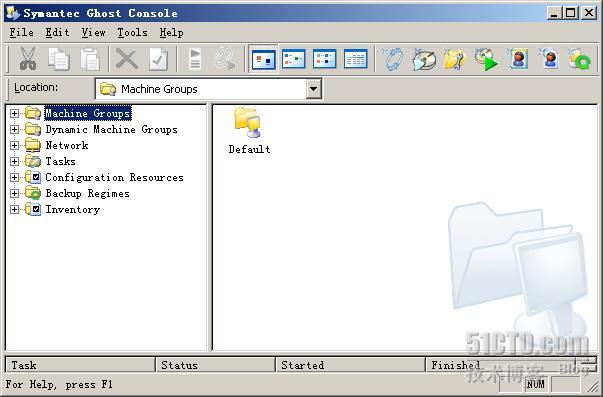Image resolution: width=603 pixels, height=397 pixels.
Task: Maximize the Ghost Console window
Action: [x=571, y=13]
